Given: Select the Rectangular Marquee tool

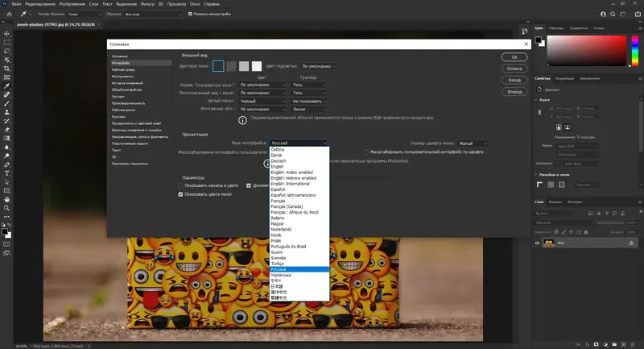Looking at the screenshot, I should (x=6, y=43).
